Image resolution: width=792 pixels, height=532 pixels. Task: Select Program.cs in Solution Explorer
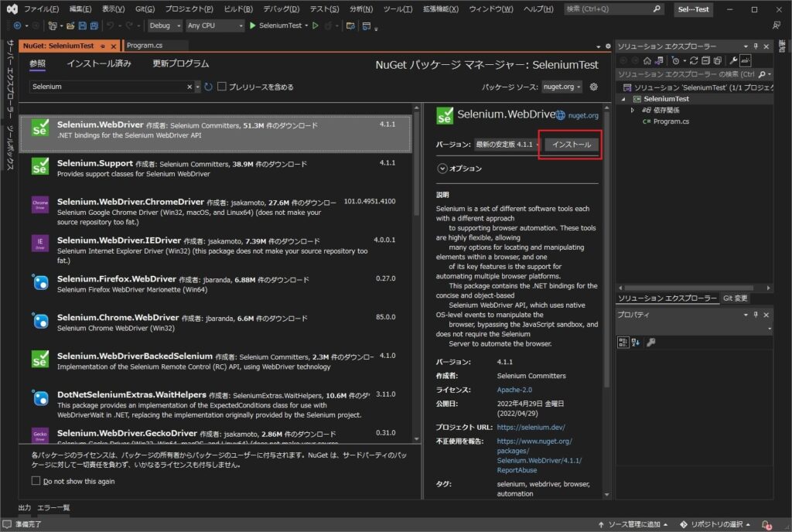[x=671, y=121]
